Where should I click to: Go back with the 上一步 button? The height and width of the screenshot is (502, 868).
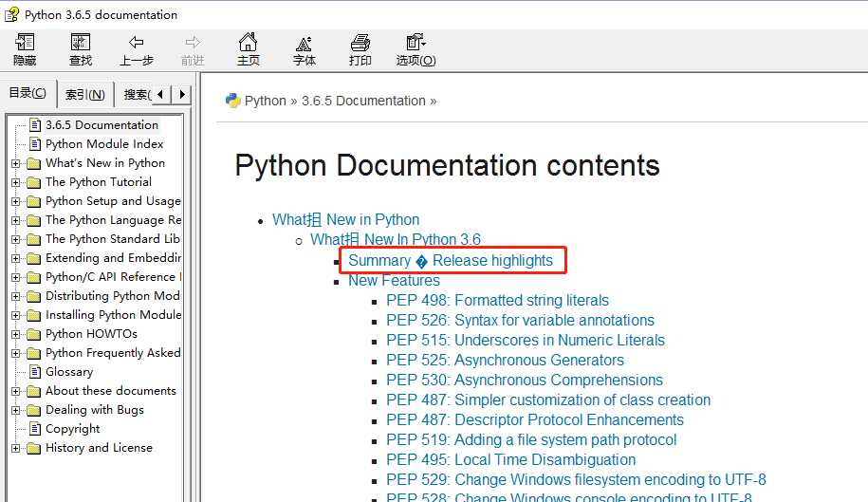137,49
